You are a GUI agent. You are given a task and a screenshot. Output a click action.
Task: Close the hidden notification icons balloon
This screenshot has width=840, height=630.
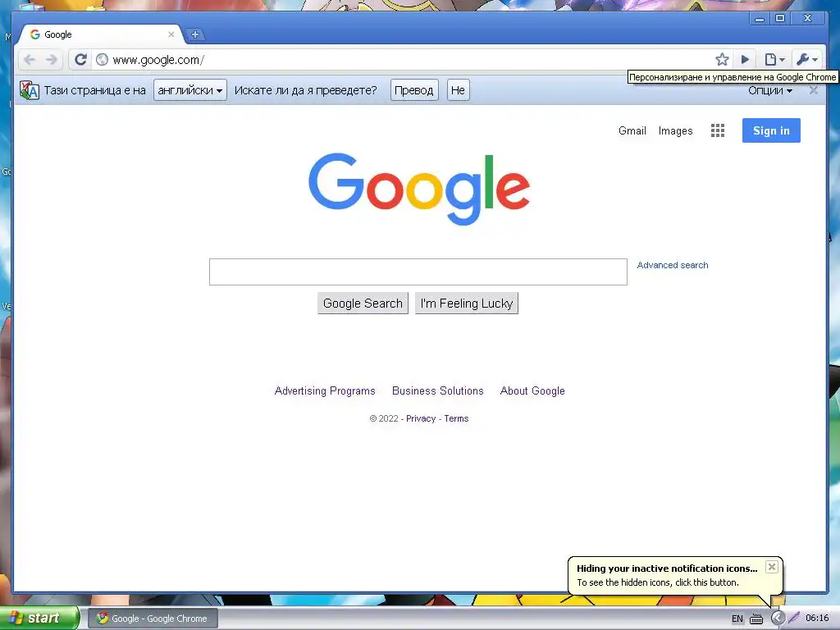771,567
